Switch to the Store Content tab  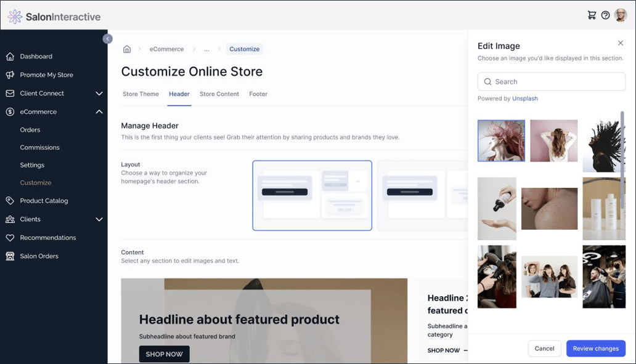[219, 94]
